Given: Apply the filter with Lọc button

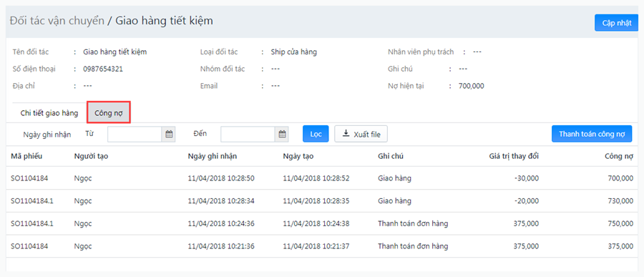Looking at the screenshot, I should pyautogui.click(x=316, y=134).
